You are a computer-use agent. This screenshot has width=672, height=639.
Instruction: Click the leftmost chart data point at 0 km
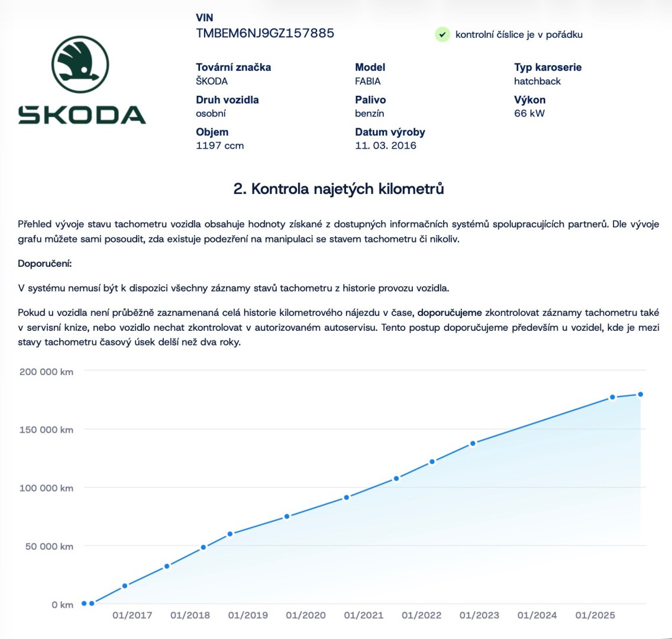pos(84,603)
